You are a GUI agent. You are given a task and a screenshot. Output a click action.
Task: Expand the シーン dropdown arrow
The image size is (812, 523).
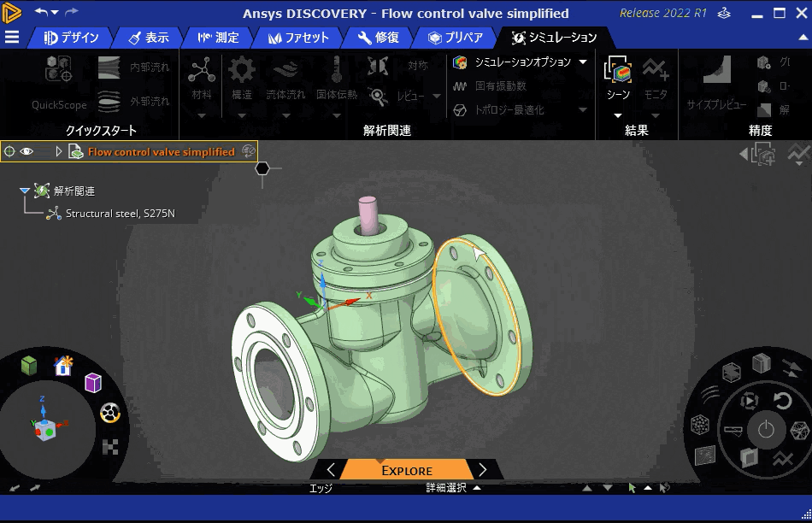(618, 115)
